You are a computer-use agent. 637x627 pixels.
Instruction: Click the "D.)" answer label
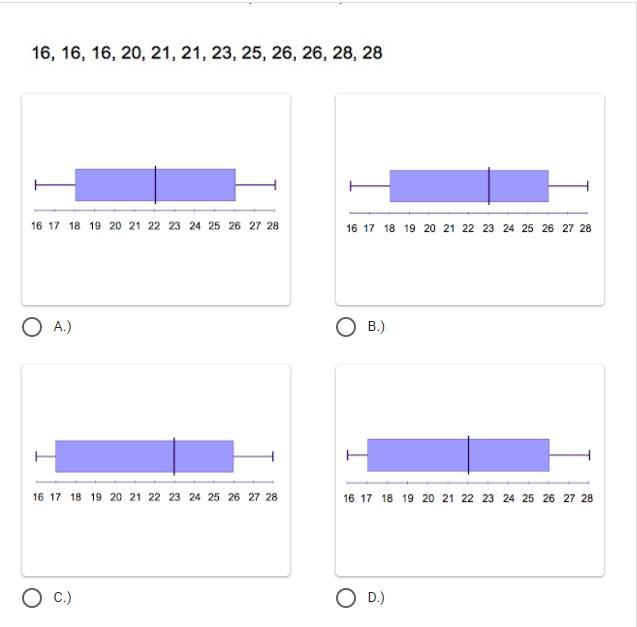point(376,598)
